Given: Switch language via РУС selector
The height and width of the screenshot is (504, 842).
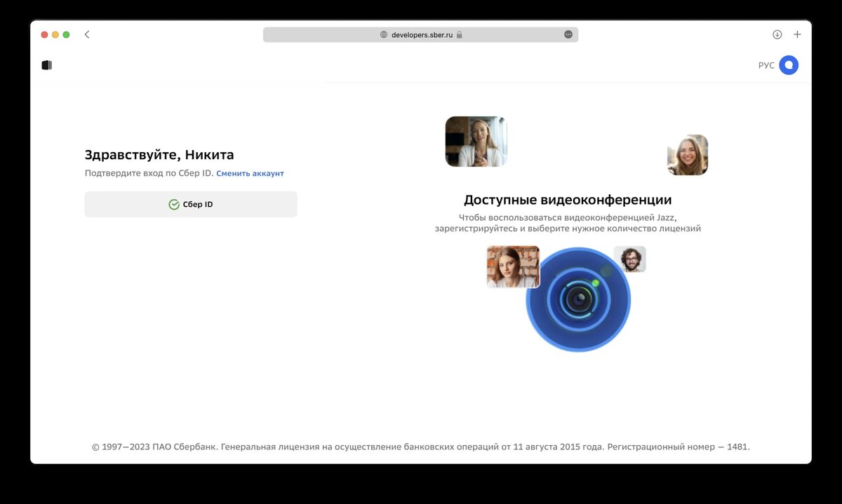Looking at the screenshot, I should point(766,65).
